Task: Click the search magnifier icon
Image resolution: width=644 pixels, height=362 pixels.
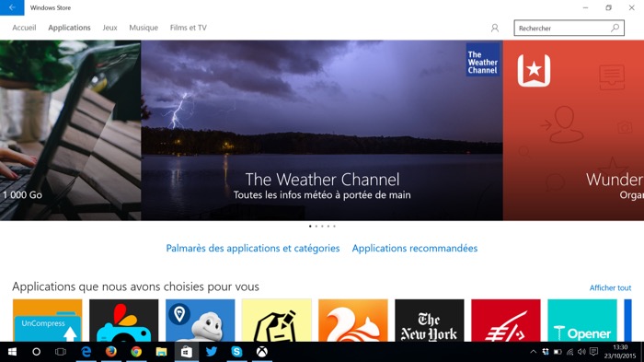Action: (615, 28)
